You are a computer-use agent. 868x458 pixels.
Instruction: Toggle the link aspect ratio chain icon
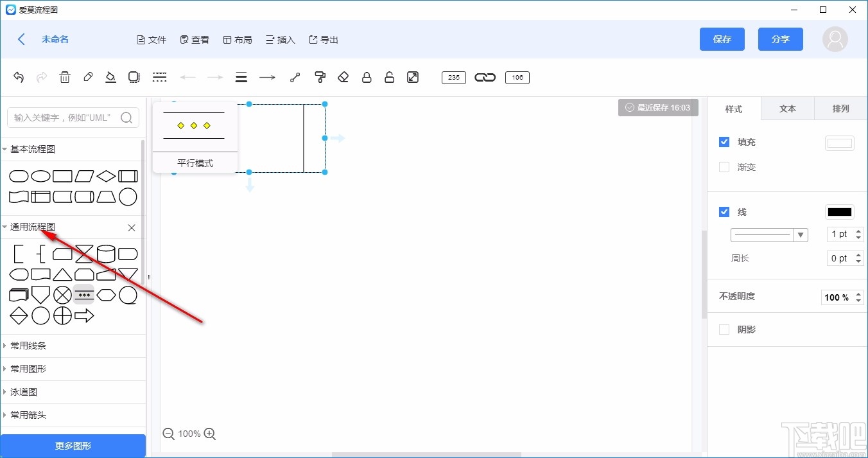[x=485, y=77]
